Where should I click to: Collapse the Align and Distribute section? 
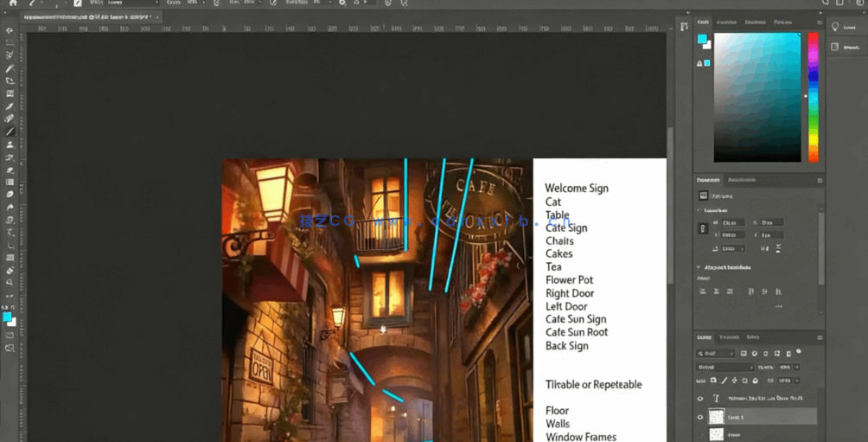[x=699, y=267]
